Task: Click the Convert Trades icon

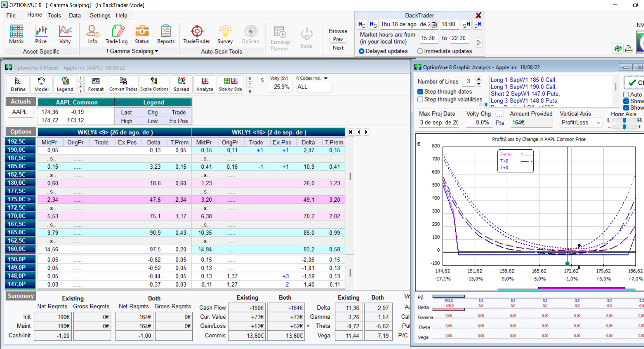Action: (123, 84)
